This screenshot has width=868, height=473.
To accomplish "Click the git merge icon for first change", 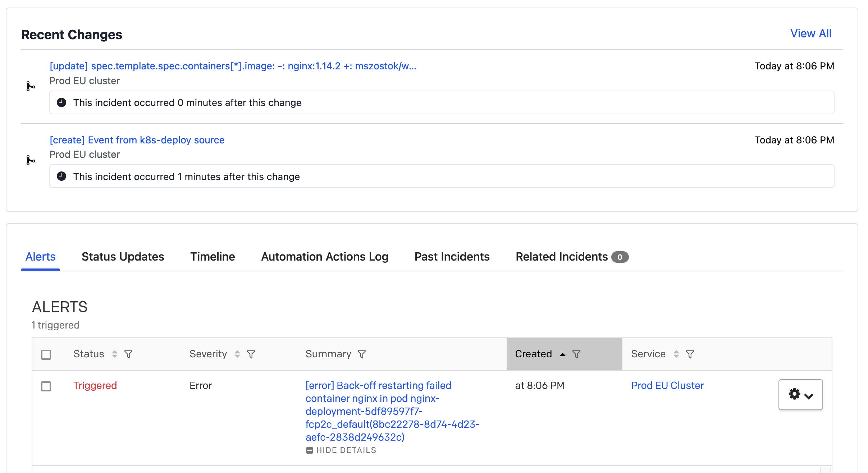I will point(30,86).
